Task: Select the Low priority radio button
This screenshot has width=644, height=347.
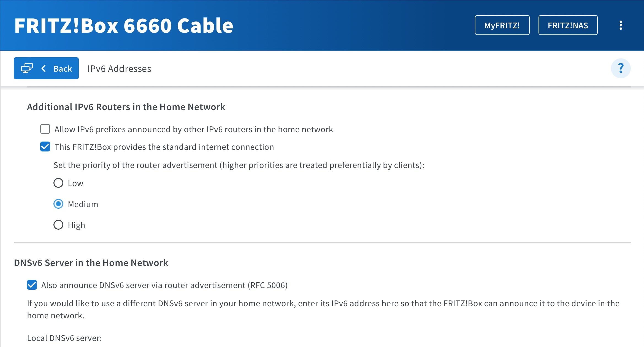Action: pyautogui.click(x=58, y=183)
